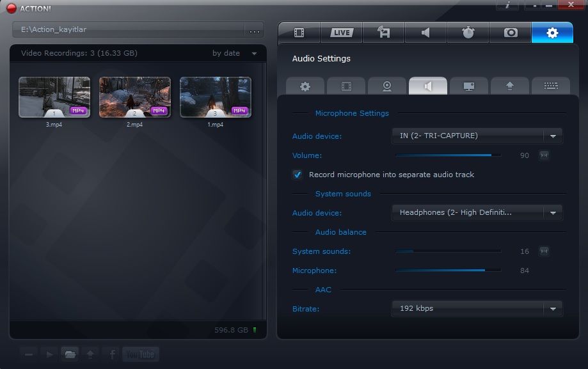This screenshot has width=588, height=369.
Task: Open the benchmark stopwatch tab
Action: tap(468, 33)
